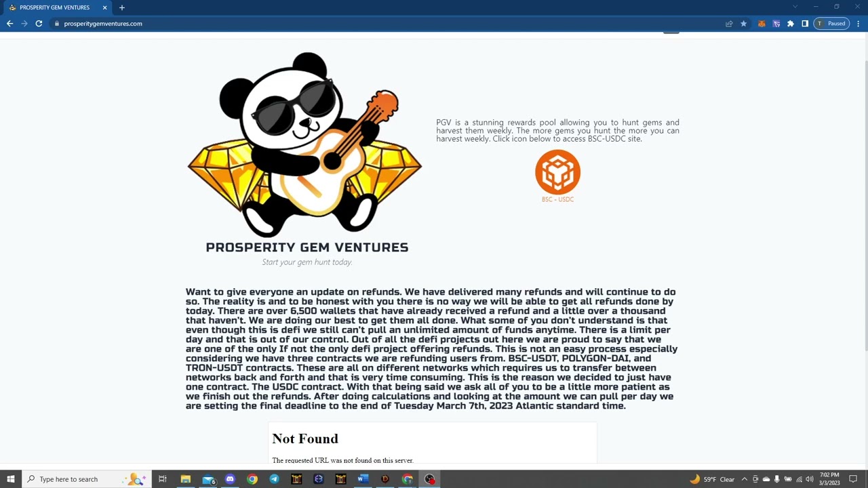Open Telegram from the taskbar
Image resolution: width=868 pixels, height=488 pixels.
(x=274, y=479)
